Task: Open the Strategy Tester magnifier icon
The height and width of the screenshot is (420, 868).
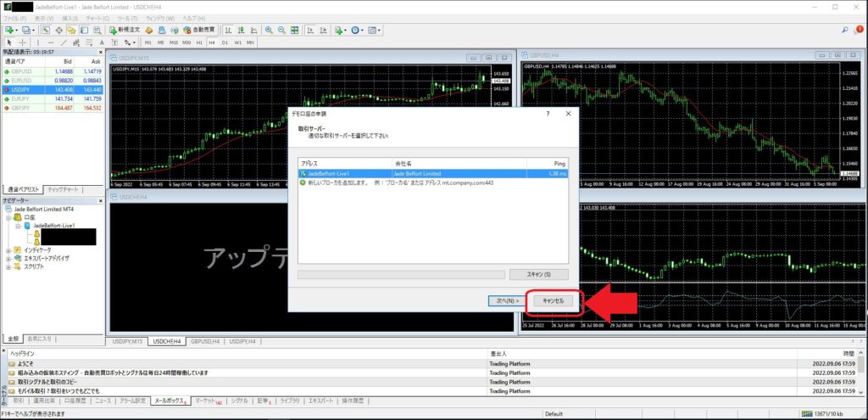Action: pyautogui.click(x=97, y=30)
